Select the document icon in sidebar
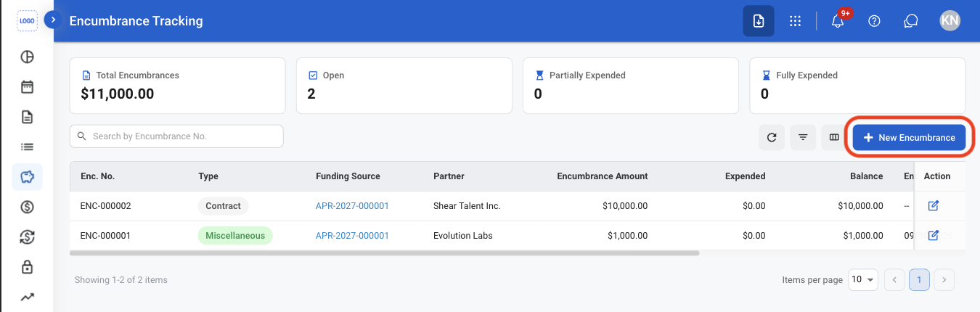Viewport: 980px width, 312px height. coord(27,117)
